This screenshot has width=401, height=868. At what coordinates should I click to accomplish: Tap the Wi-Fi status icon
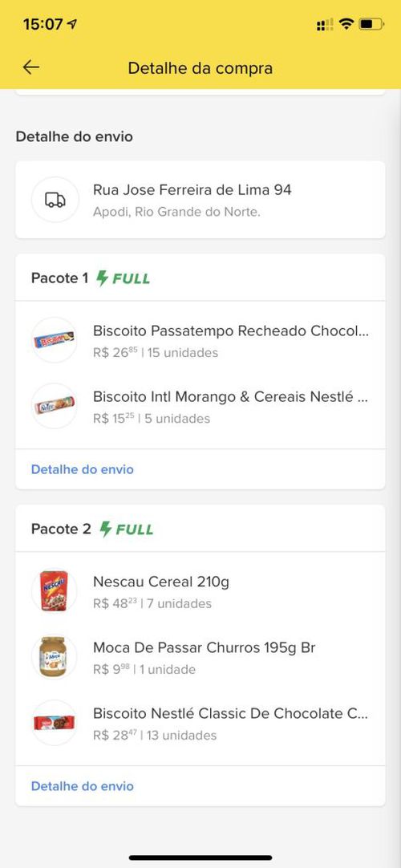pyautogui.click(x=346, y=24)
